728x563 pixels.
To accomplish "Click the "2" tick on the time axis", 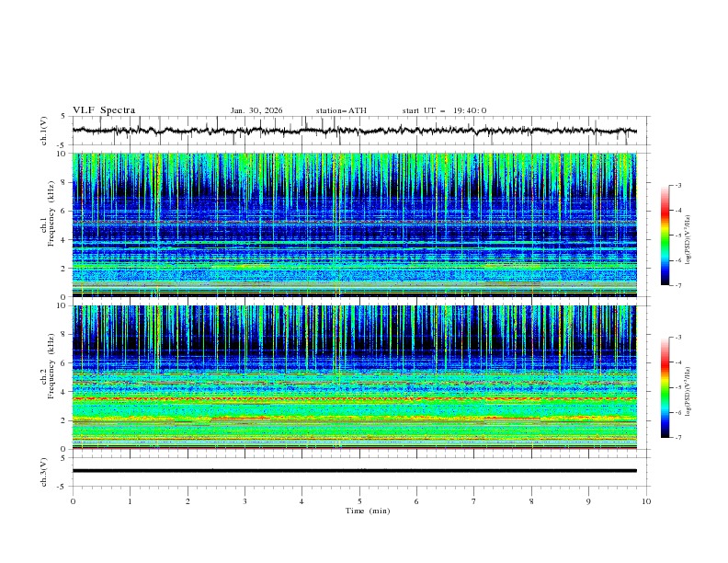I will [x=188, y=501].
